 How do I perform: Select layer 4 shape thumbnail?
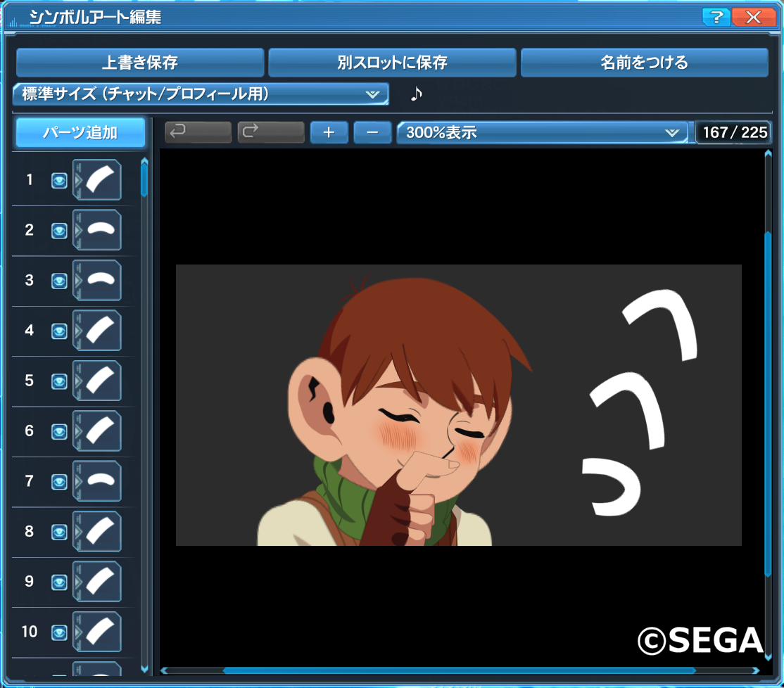coord(98,330)
